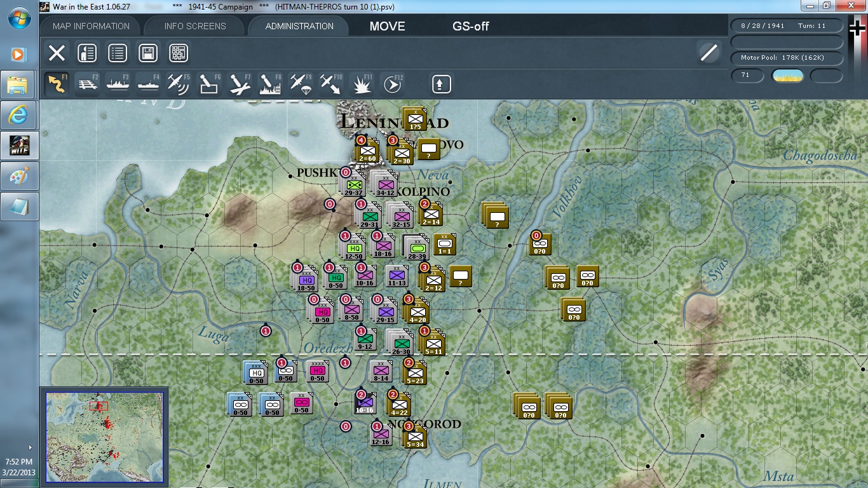868x488 pixels.
Task: Select Air recon mode (F5) icon
Action: point(179,84)
